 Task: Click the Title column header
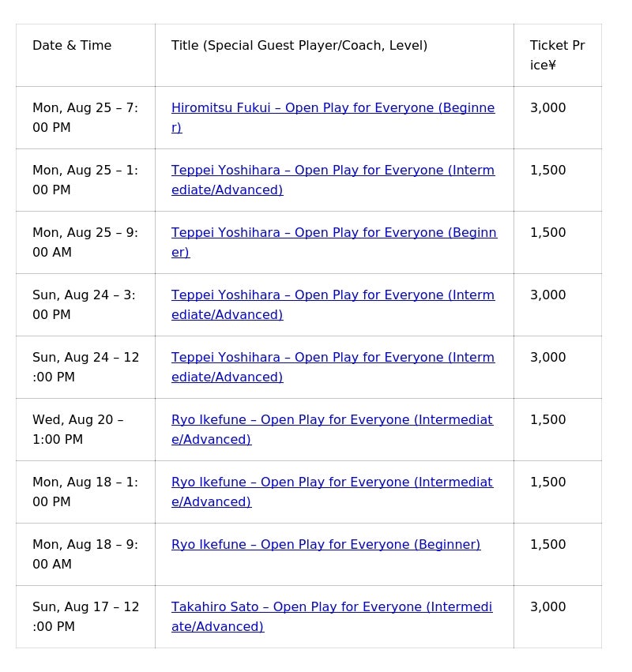click(299, 46)
